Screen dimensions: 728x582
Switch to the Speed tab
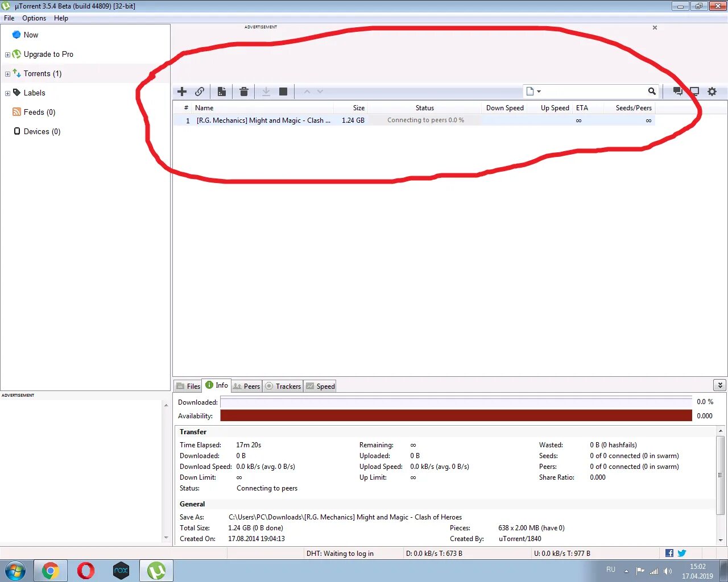pos(320,386)
